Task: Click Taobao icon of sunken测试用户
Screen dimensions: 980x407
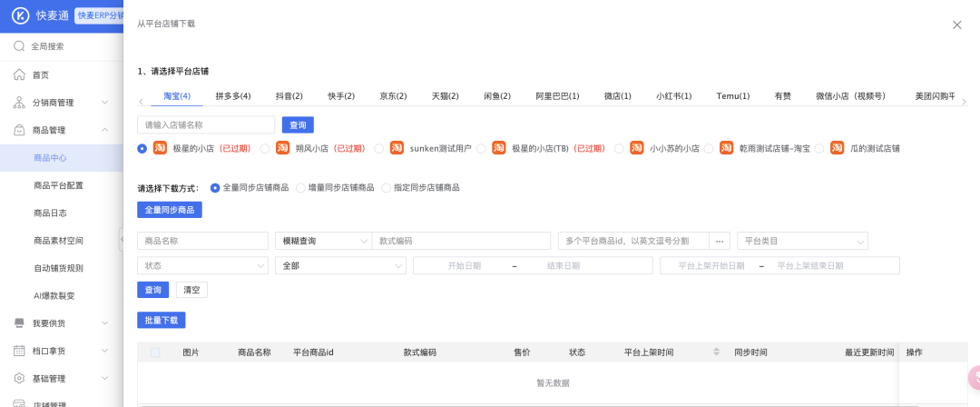Action: pos(397,148)
